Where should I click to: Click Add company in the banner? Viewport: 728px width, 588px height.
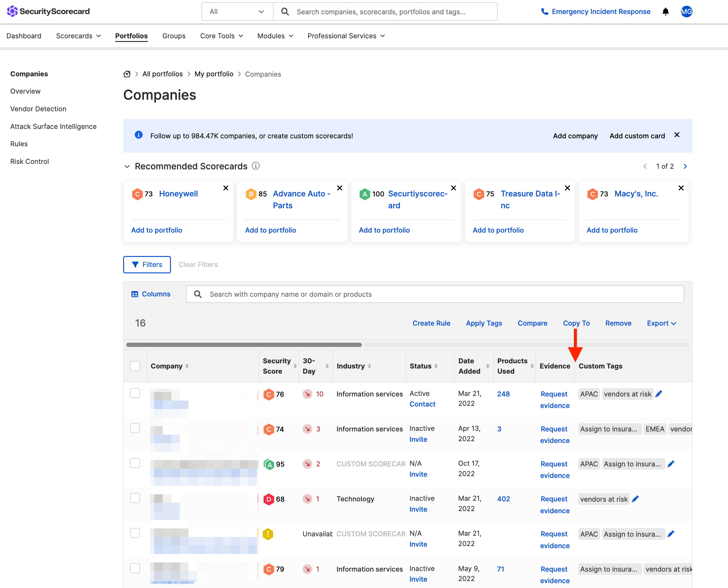click(x=575, y=136)
